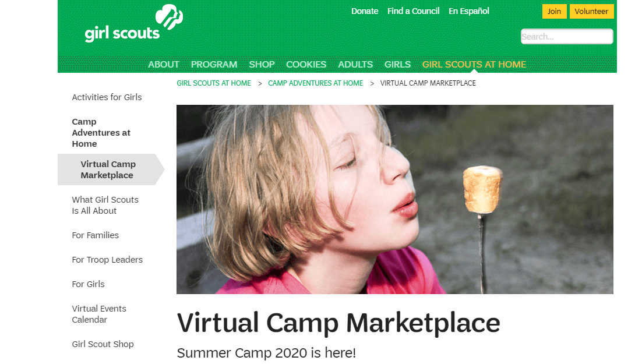Go to Camp Adventures at Home breadcrumb

pyautogui.click(x=315, y=83)
